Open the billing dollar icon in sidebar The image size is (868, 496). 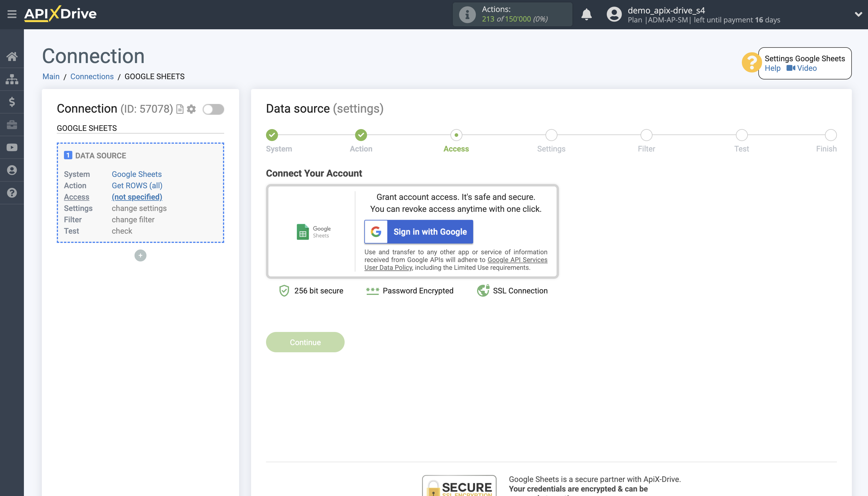[12, 102]
